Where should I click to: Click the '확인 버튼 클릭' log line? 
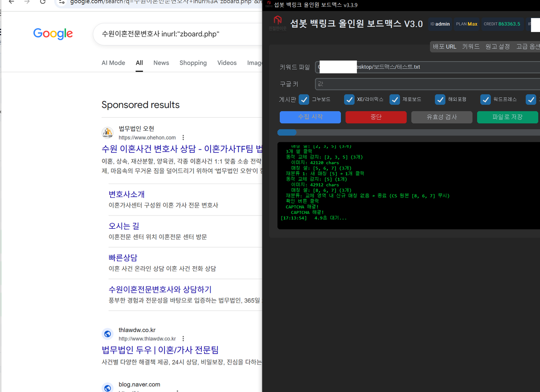pos(302,201)
